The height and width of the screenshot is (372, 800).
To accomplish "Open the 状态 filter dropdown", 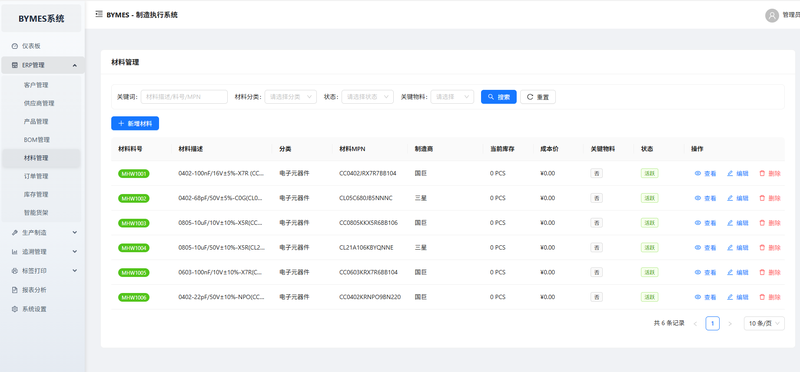I will pos(367,97).
